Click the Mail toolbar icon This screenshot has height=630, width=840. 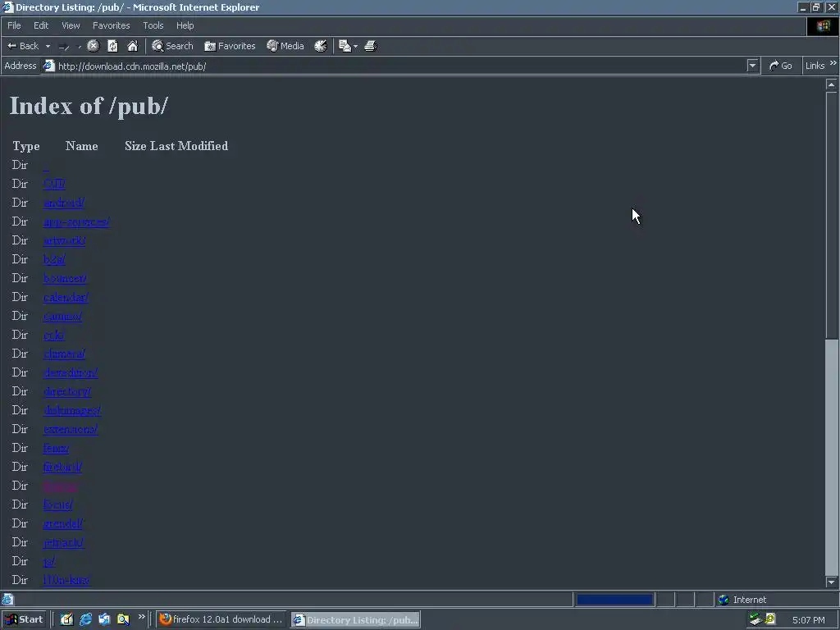pos(345,46)
